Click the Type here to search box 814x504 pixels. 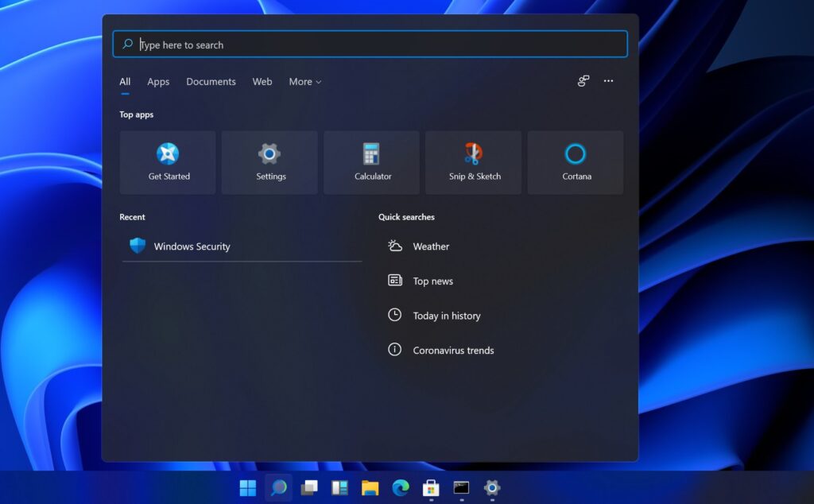(x=370, y=45)
